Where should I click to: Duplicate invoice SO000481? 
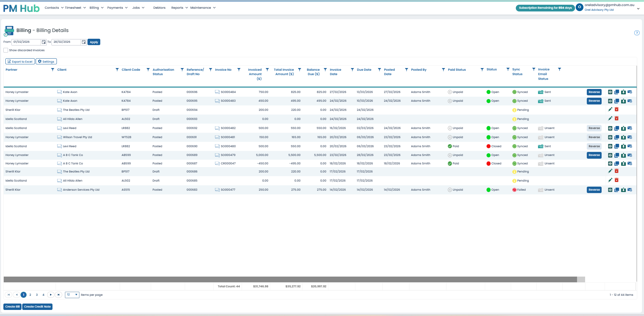[617, 137]
